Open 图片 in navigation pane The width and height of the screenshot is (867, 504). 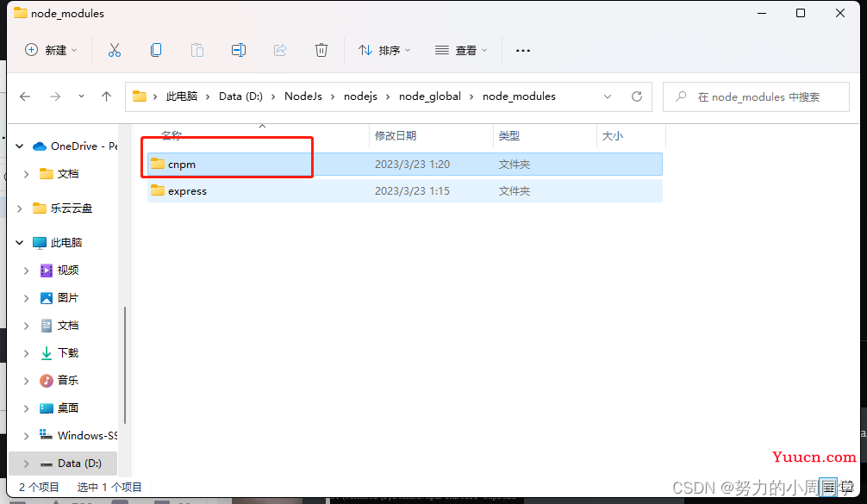point(59,298)
